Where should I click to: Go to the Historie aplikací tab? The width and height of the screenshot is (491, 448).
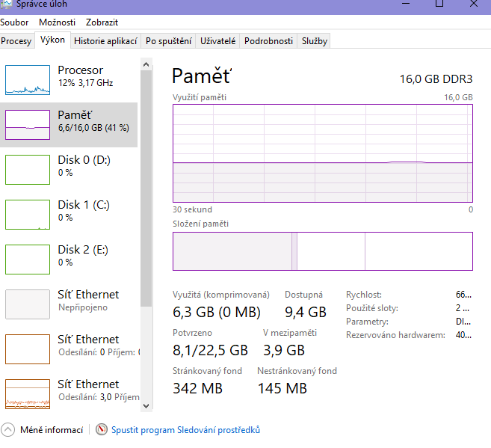click(105, 41)
